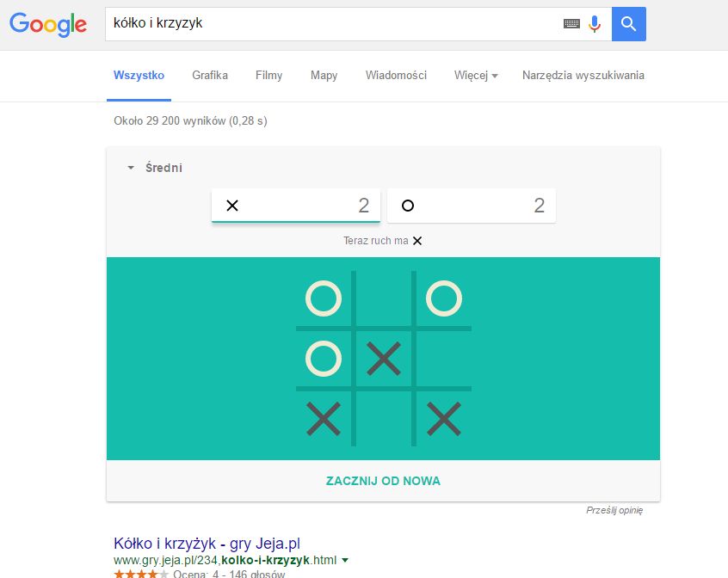Switch to the Grafika tab
The width and height of the screenshot is (728, 578).
pyautogui.click(x=210, y=76)
